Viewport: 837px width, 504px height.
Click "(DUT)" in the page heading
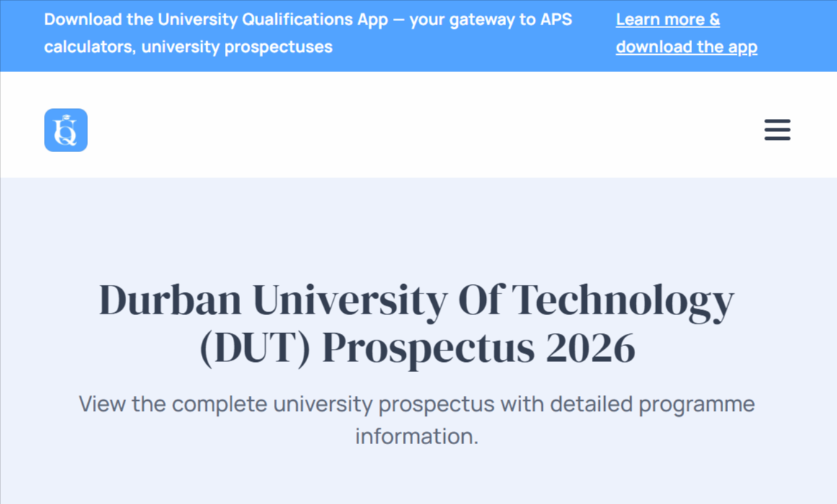click(x=254, y=348)
